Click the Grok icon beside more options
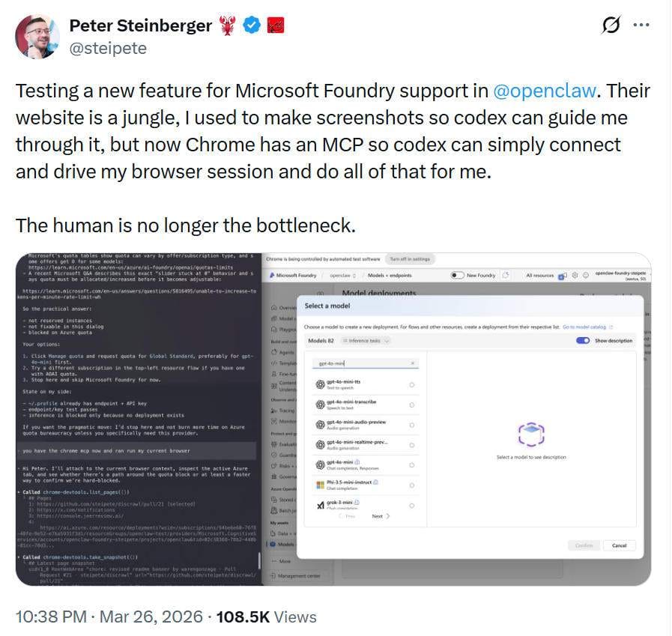Image resolution: width=672 pixels, height=636 pixels. click(611, 25)
